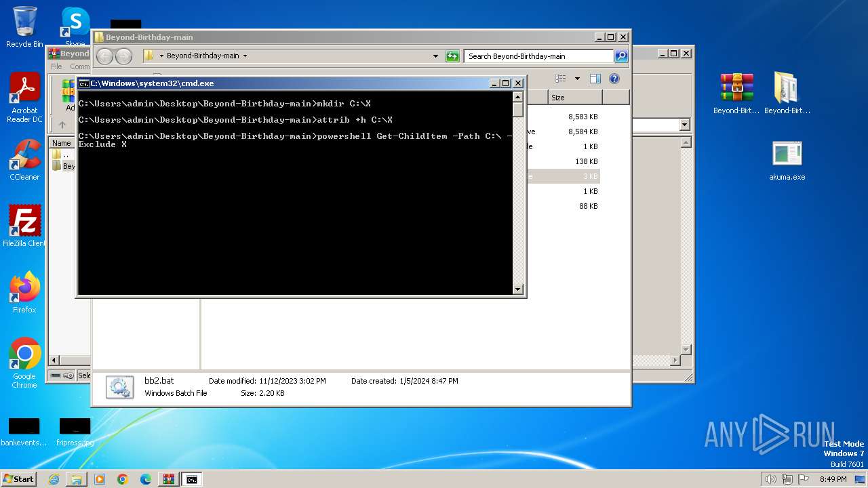The height and width of the screenshot is (488, 868).
Task: Click cmd window scrollbar up arrow
Action: (518, 97)
